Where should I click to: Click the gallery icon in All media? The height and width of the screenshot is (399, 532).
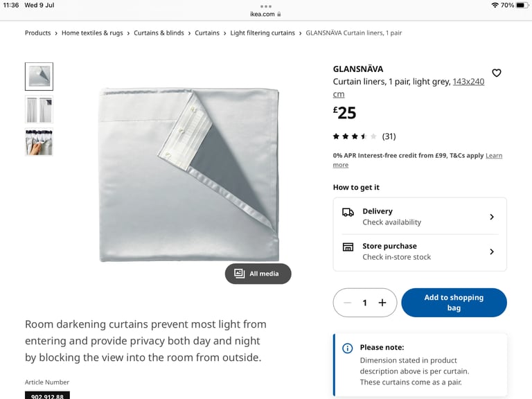coord(239,274)
